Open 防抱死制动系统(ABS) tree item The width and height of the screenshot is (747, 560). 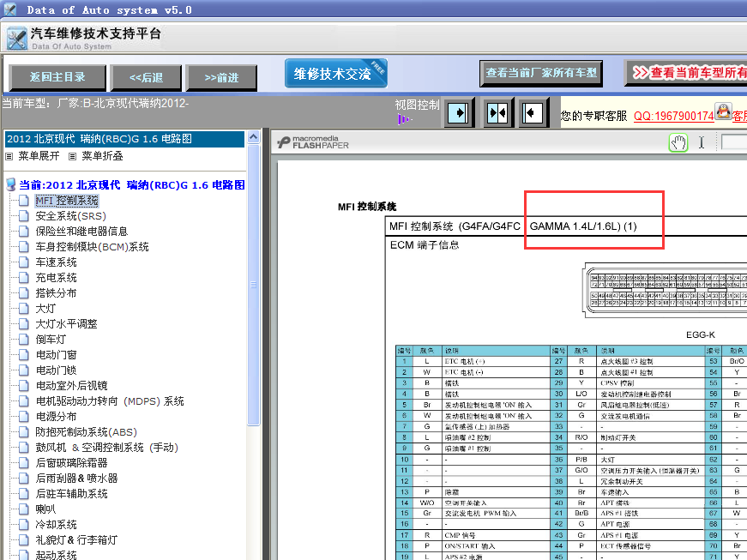(87, 432)
